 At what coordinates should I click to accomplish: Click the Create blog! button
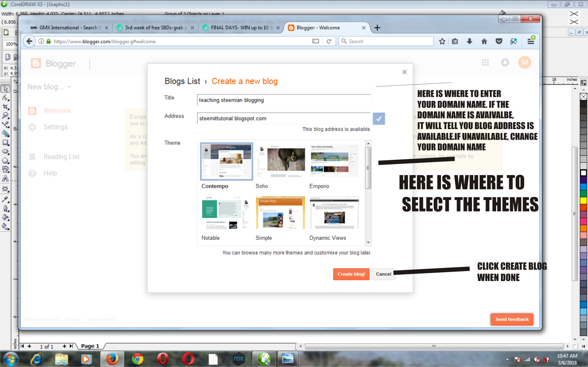(x=351, y=274)
